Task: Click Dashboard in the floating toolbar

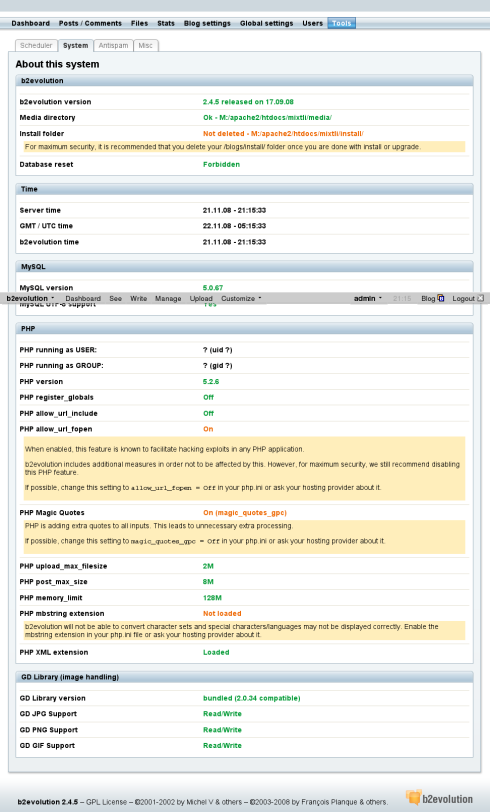Action: coord(83,298)
